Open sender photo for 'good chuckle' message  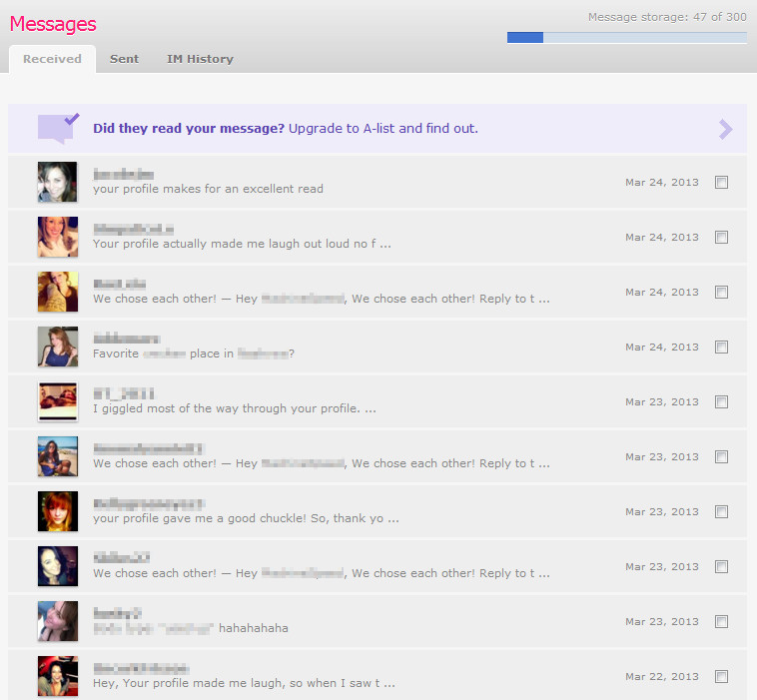point(58,511)
